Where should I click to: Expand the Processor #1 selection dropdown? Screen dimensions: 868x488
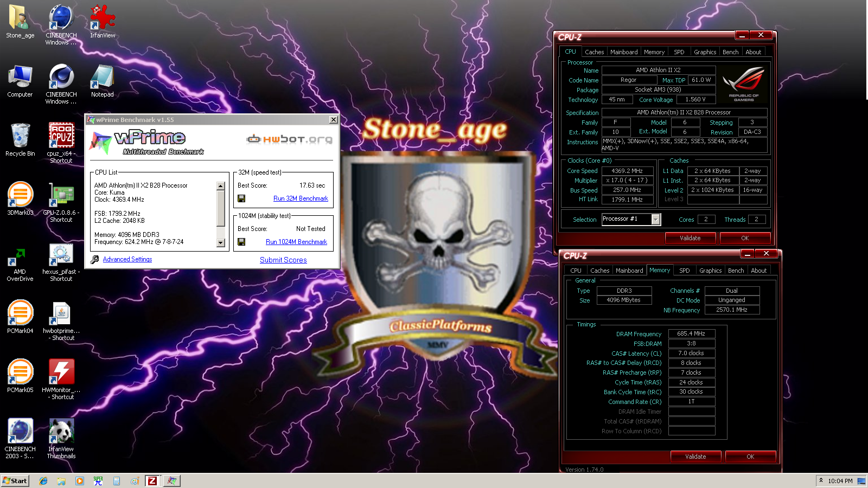tap(656, 219)
